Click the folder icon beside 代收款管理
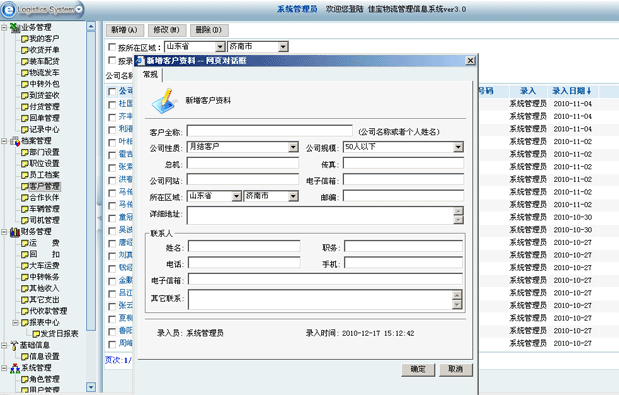The height and width of the screenshot is (395, 619). pos(25,311)
